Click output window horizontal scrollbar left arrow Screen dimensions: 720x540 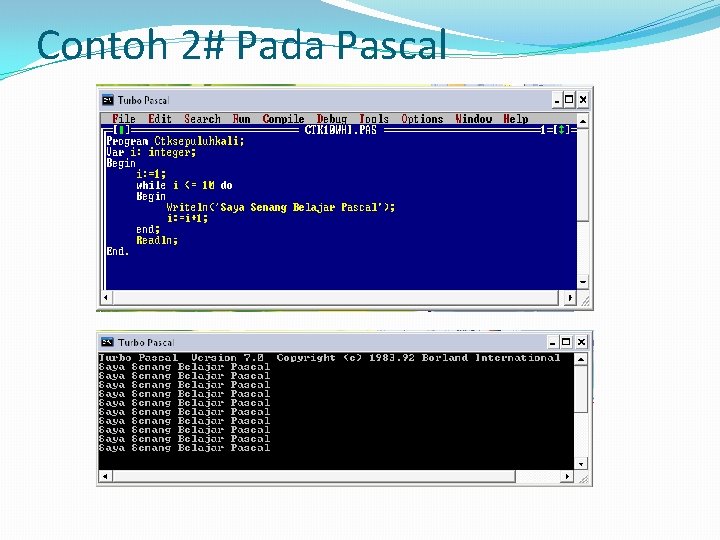point(105,477)
